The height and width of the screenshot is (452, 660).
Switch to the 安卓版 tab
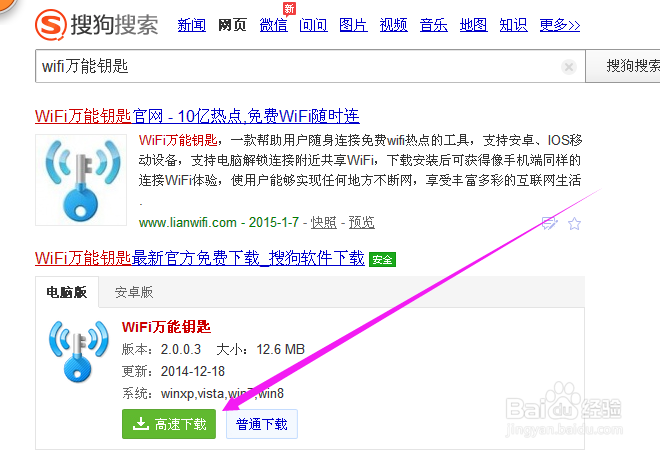point(134,292)
